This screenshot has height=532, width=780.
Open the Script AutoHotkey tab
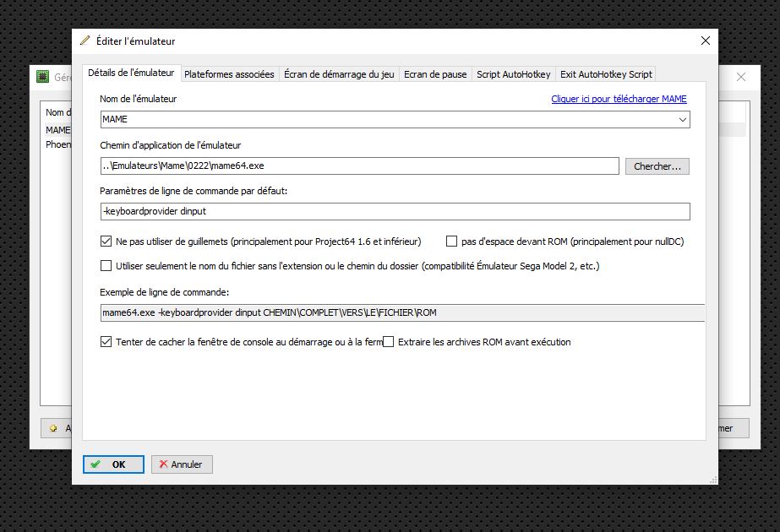pyautogui.click(x=513, y=74)
